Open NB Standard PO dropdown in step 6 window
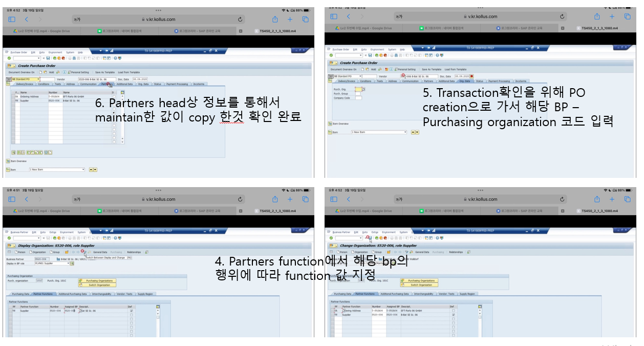The image size is (644, 346). click(x=39, y=79)
